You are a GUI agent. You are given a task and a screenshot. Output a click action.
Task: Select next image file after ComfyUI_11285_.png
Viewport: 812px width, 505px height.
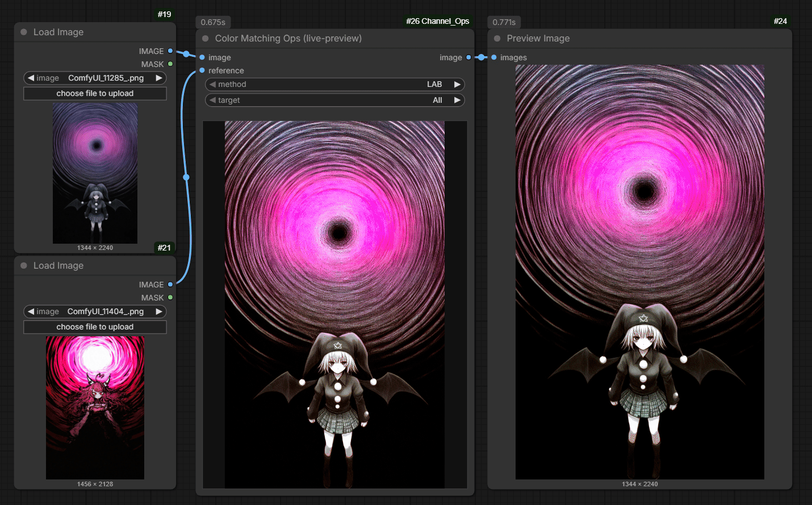pos(159,78)
